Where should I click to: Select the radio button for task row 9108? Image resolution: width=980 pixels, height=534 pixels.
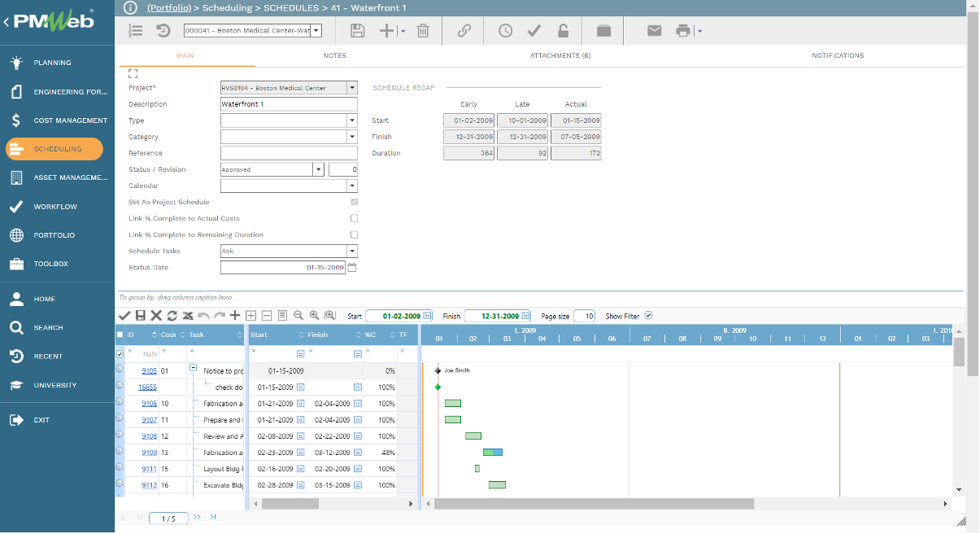tap(120, 436)
